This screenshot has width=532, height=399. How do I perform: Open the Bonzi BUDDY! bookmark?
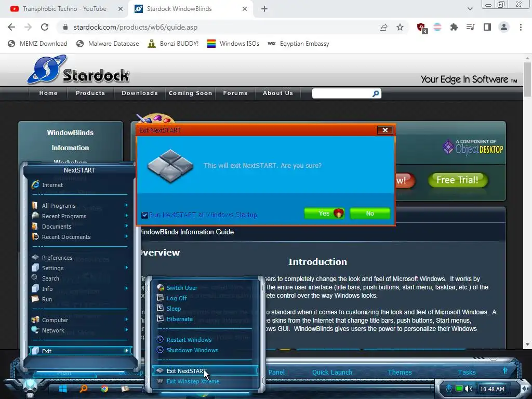(x=173, y=44)
